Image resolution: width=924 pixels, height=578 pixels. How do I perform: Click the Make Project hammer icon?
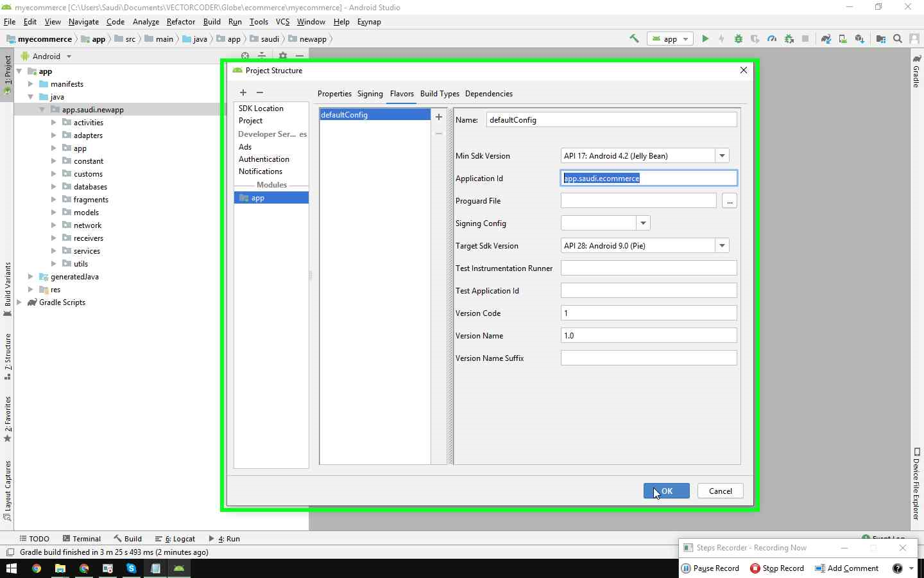(634, 39)
